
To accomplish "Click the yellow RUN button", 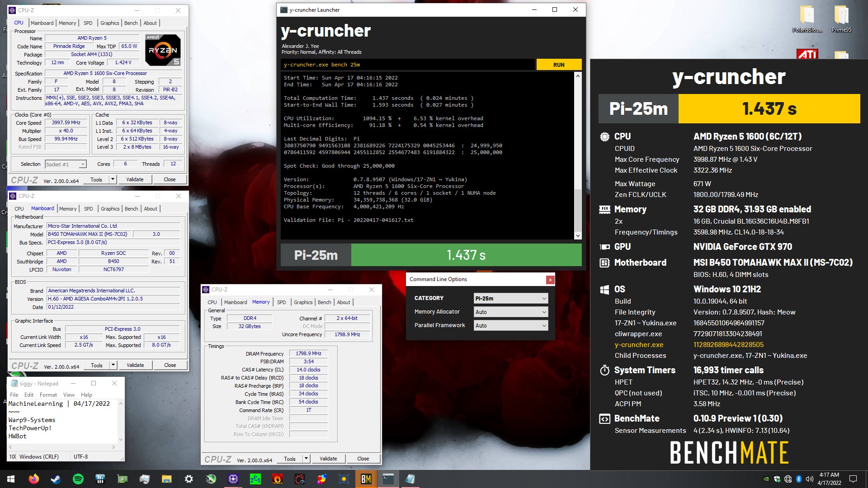I will (x=559, y=65).
